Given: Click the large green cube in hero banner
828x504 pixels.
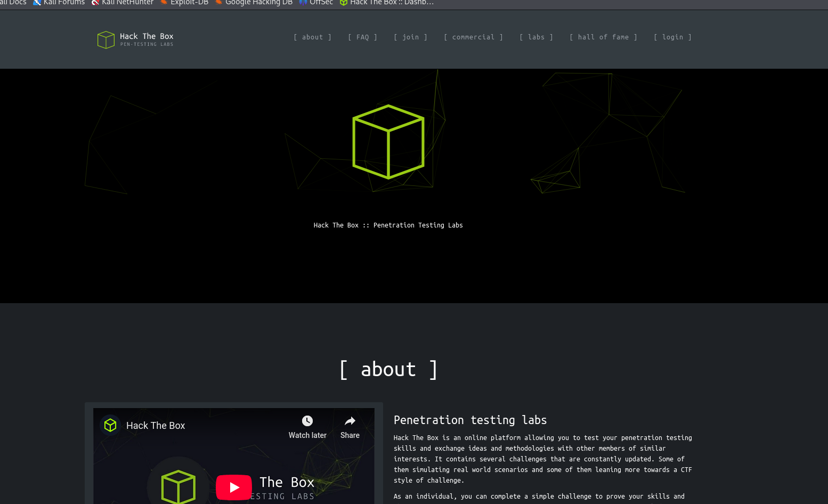Looking at the screenshot, I should pyautogui.click(x=388, y=142).
